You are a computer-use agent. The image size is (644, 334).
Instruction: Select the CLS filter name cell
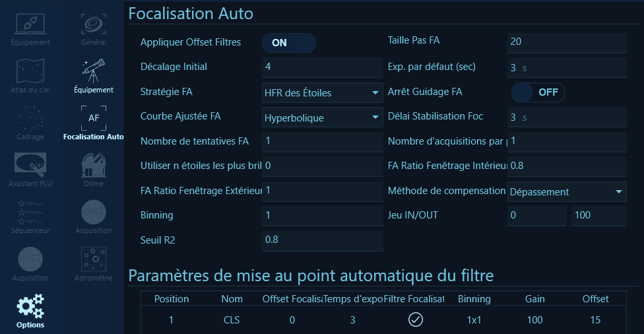(232, 320)
